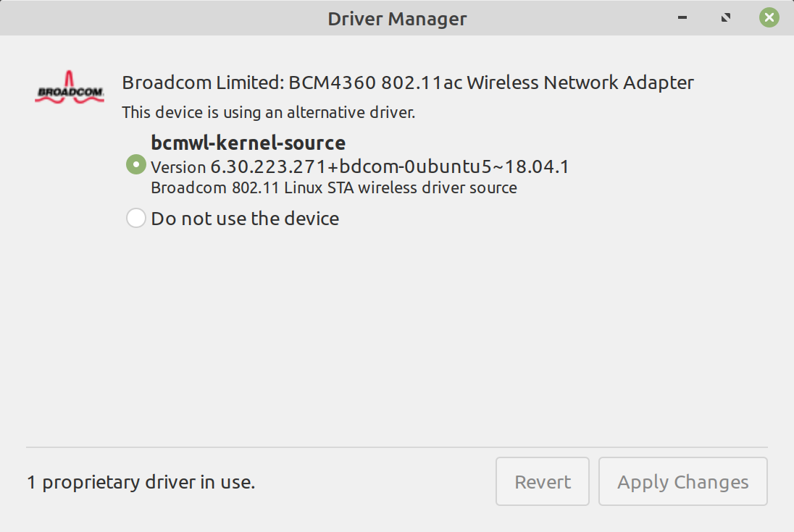Click the Broadcom logo icon
This screenshot has width=794, height=532.
(x=70, y=88)
